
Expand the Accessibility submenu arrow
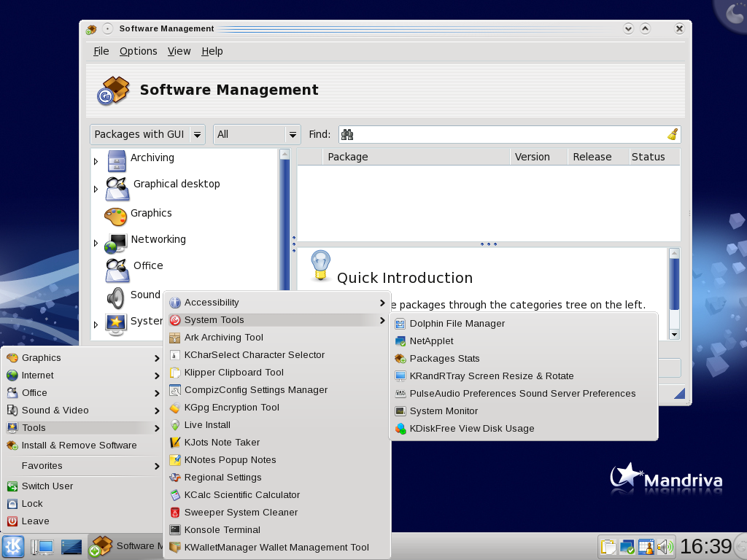pyautogui.click(x=382, y=303)
